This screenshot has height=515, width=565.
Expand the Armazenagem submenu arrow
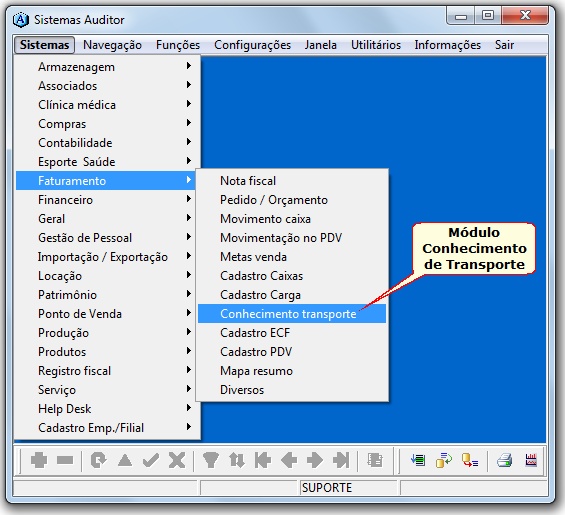pyautogui.click(x=188, y=66)
